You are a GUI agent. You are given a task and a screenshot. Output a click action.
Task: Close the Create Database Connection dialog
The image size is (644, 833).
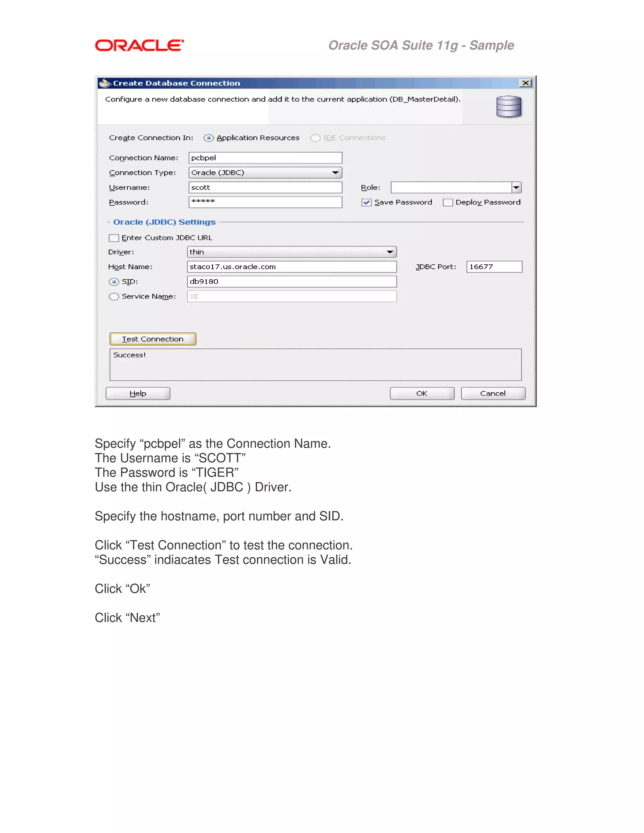click(525, 83)
